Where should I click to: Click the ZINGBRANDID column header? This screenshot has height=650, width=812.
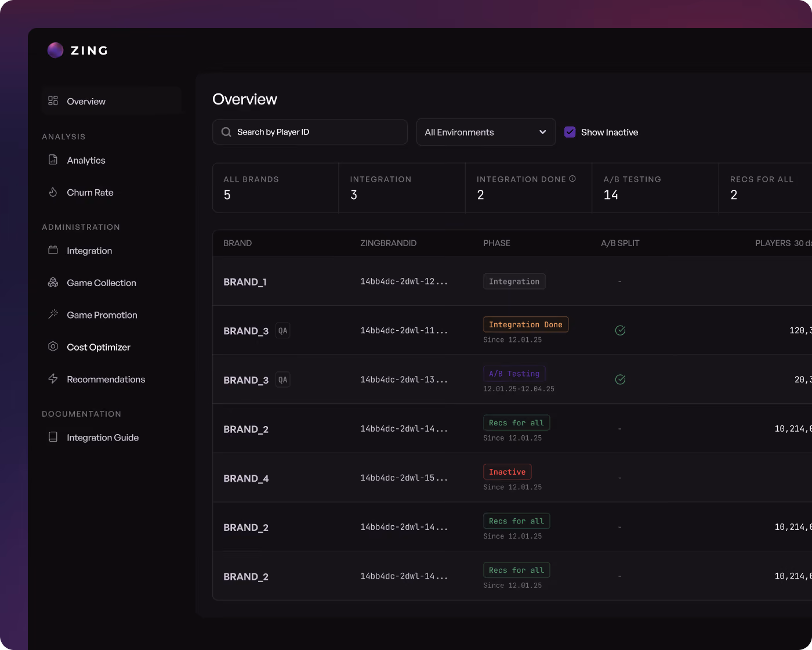388,243
